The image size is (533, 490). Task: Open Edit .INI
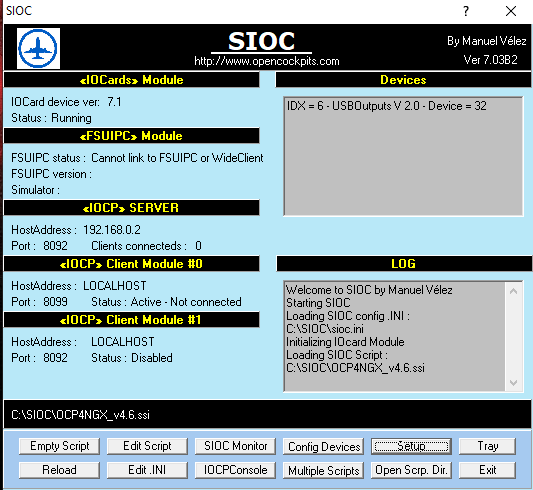147,470
